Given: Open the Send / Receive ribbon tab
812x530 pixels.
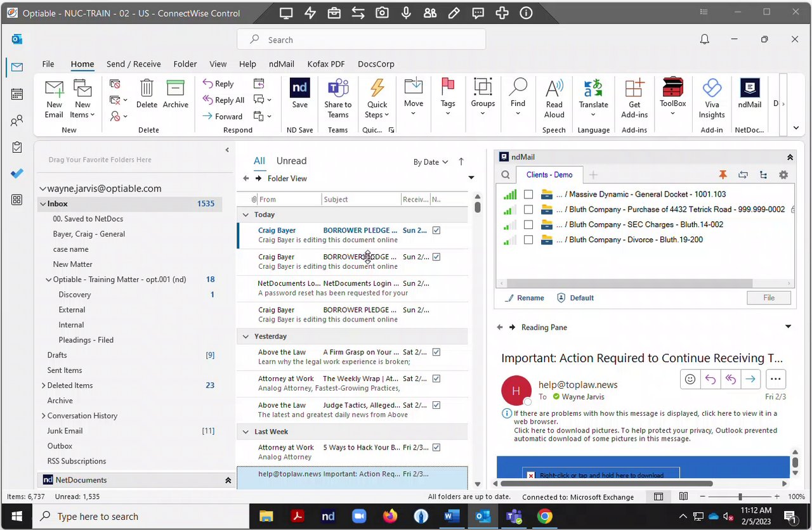Looking at the screenshot, I should tap(133, 64).
